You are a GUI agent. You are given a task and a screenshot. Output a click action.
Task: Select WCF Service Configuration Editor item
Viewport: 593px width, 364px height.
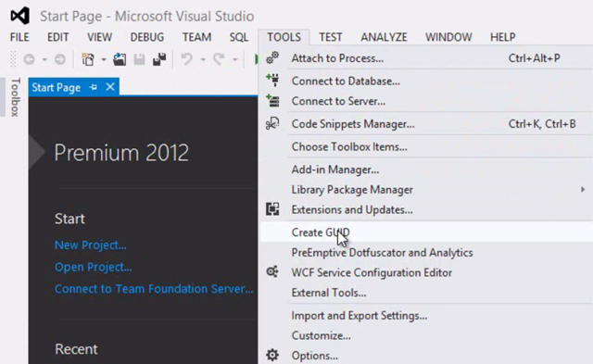point(426,272)
